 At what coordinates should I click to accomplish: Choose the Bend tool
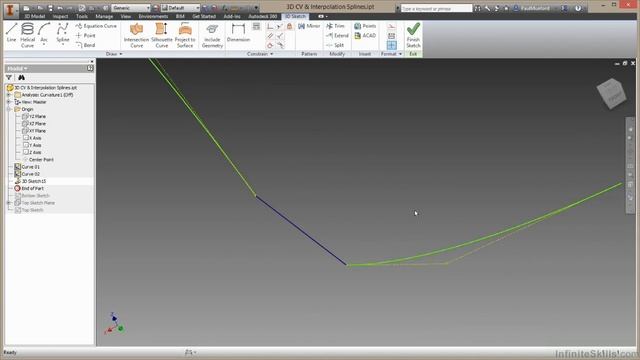click(86, 45)
